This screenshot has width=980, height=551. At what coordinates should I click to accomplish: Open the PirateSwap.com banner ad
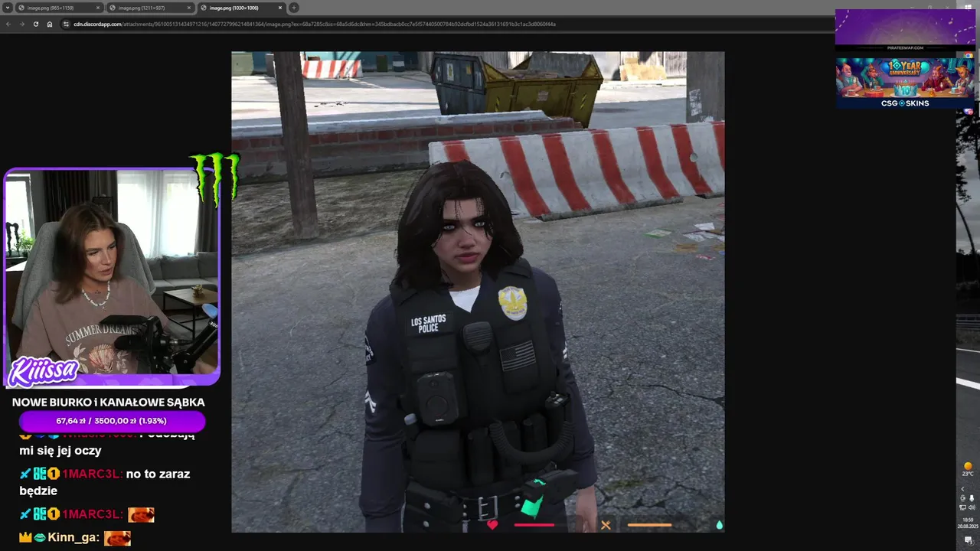click(x=905, y=30)
